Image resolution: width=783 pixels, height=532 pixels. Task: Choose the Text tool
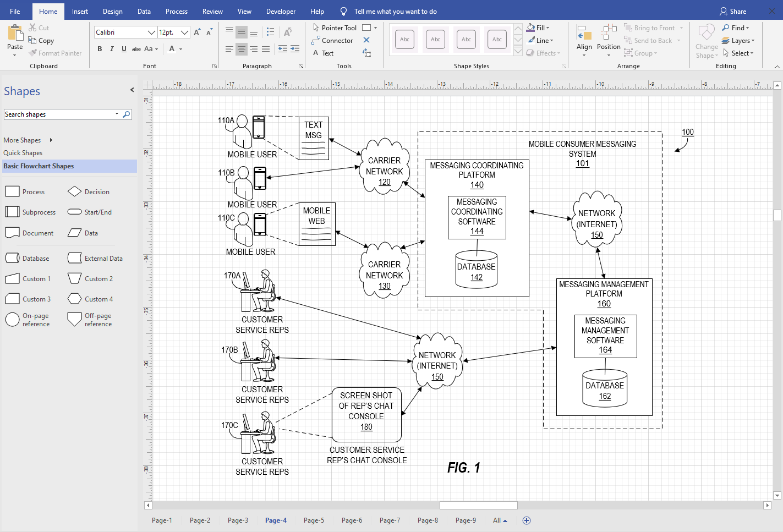323,53
